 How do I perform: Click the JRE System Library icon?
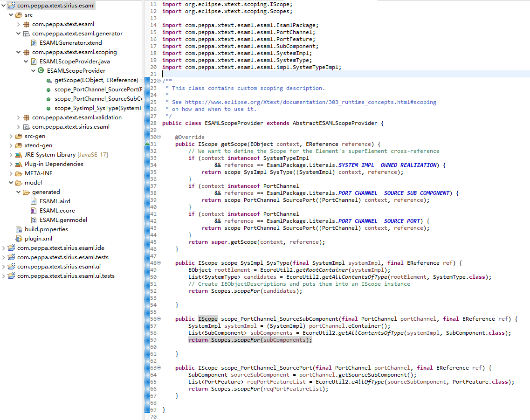pos(19,155)
